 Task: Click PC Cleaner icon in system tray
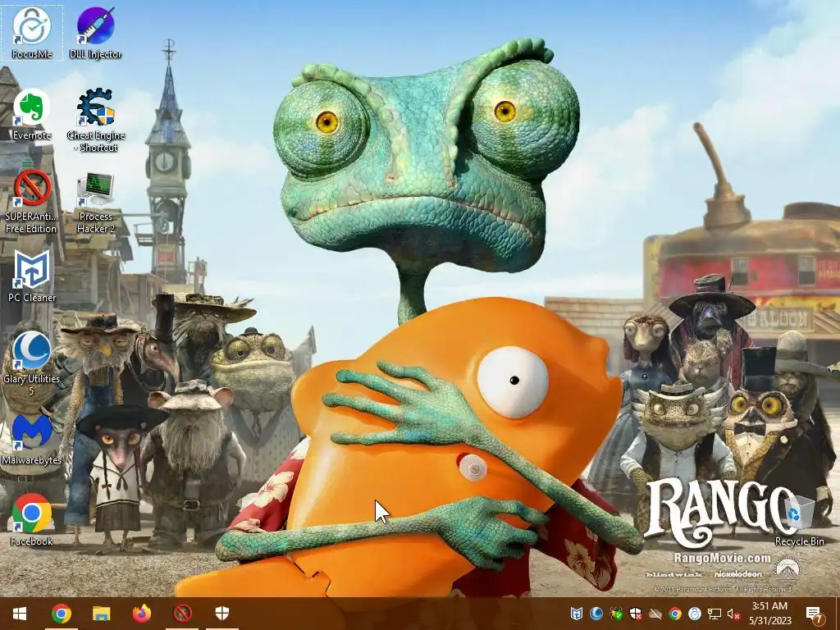pos(577,614)
